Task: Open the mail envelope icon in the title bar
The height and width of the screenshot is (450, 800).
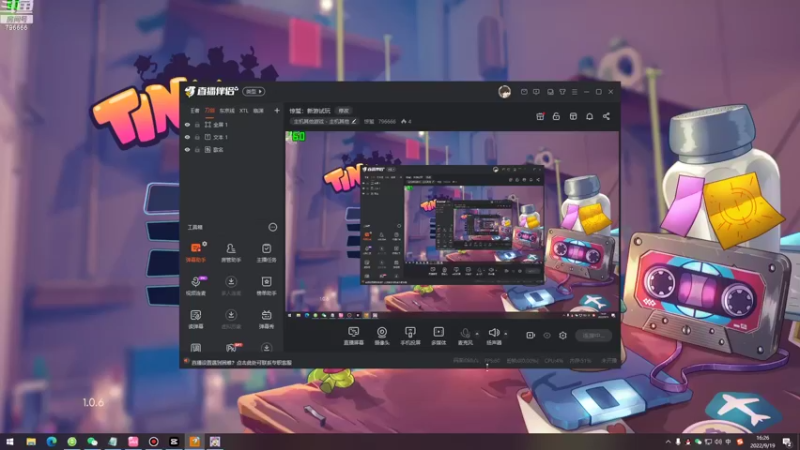Action: pyautogui.click(x=524, y=92)
